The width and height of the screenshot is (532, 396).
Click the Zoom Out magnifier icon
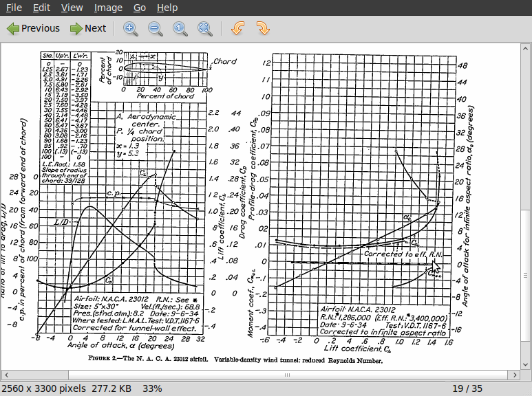click(155, 28)
